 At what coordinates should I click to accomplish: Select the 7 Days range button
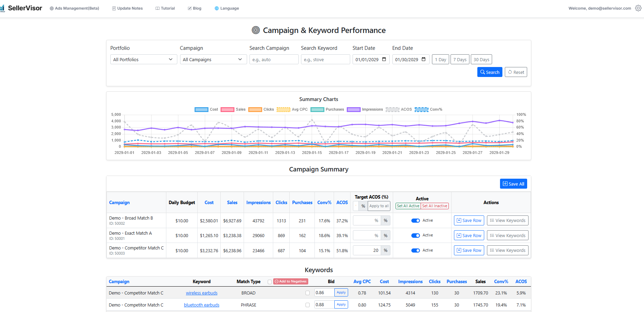pyautogui.click(x=459, y=59)
